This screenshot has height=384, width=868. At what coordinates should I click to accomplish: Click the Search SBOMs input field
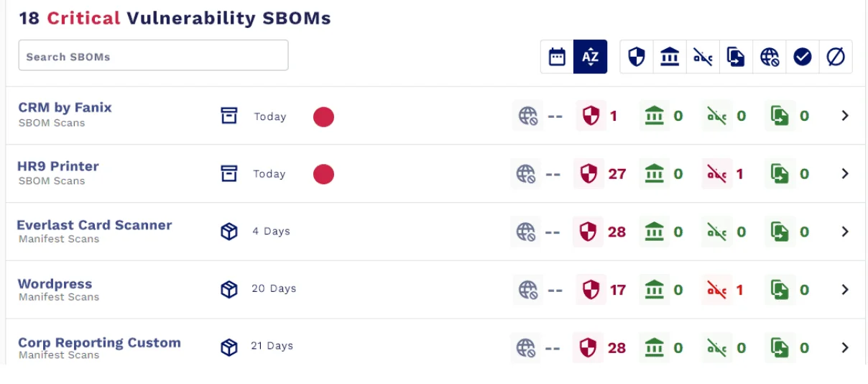(x=153, y=56)
